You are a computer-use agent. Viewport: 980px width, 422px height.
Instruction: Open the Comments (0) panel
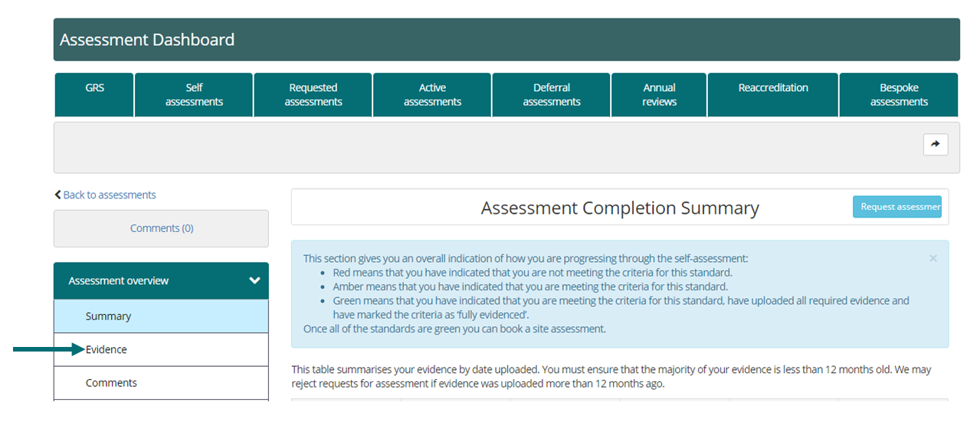[x=161, y=228]
